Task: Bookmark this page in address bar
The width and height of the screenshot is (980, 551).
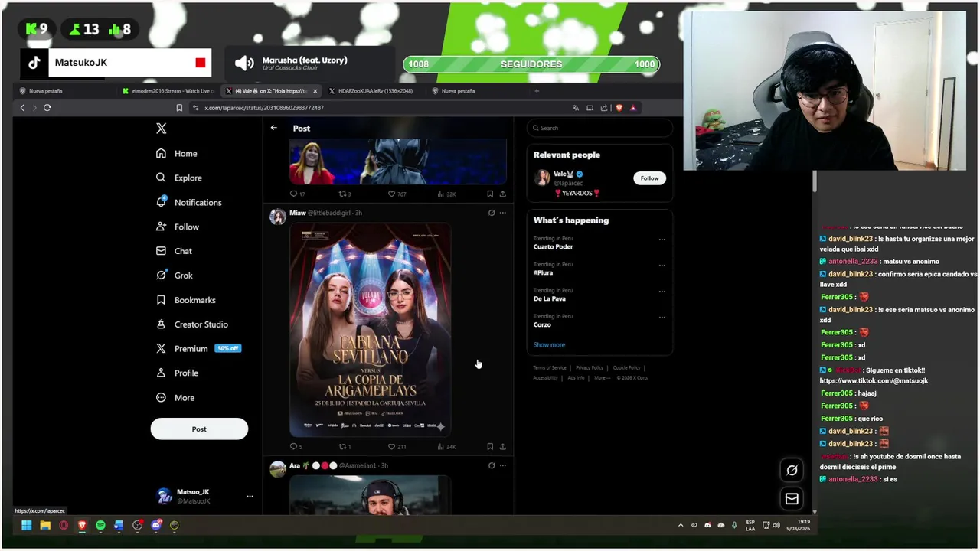Action: (x=179, y=108)
